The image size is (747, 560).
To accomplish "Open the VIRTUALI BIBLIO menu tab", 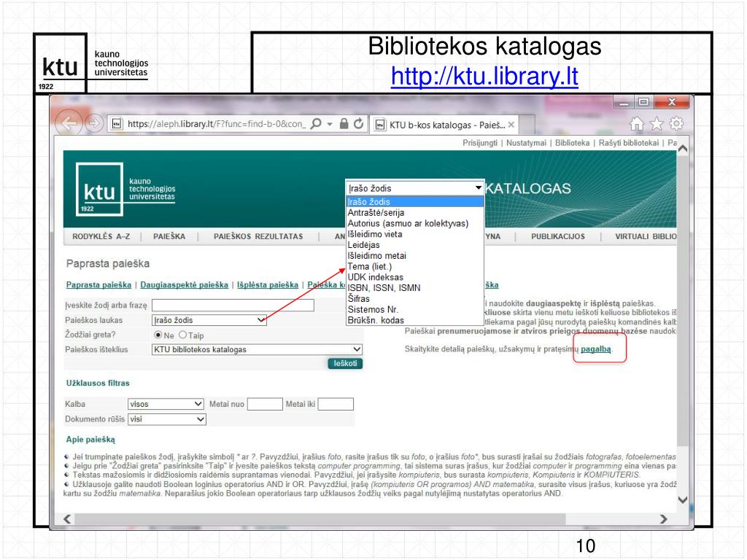I will pos(646,236).
